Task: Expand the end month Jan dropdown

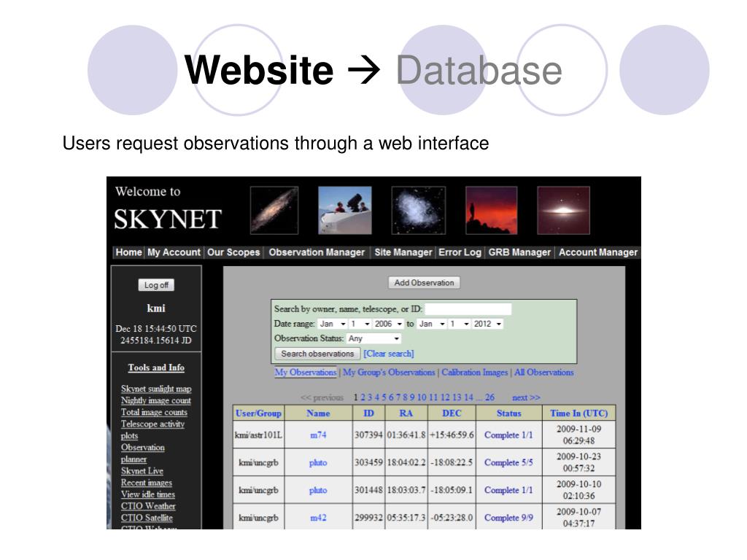Action: pos(432,324)
